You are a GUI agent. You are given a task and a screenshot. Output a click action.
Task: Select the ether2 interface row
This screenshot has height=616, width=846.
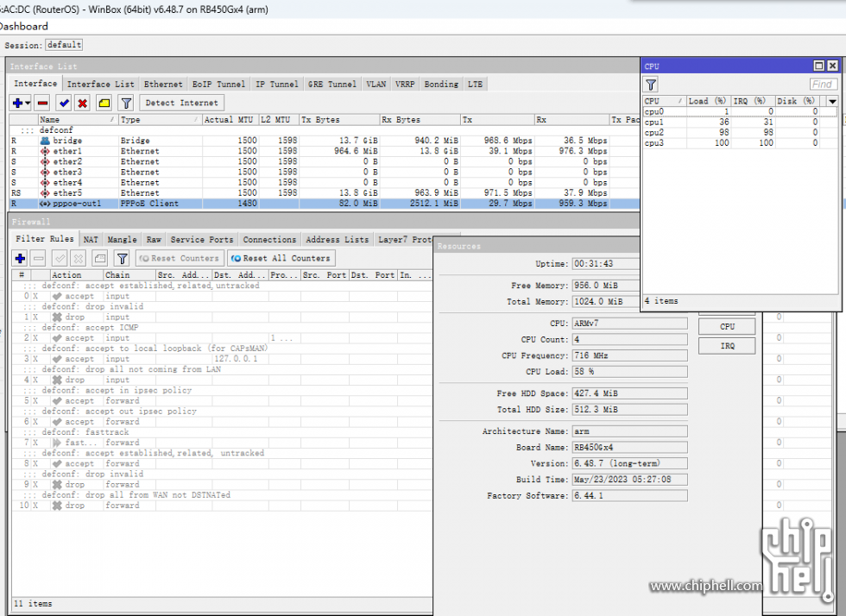(x=324, y=162)
